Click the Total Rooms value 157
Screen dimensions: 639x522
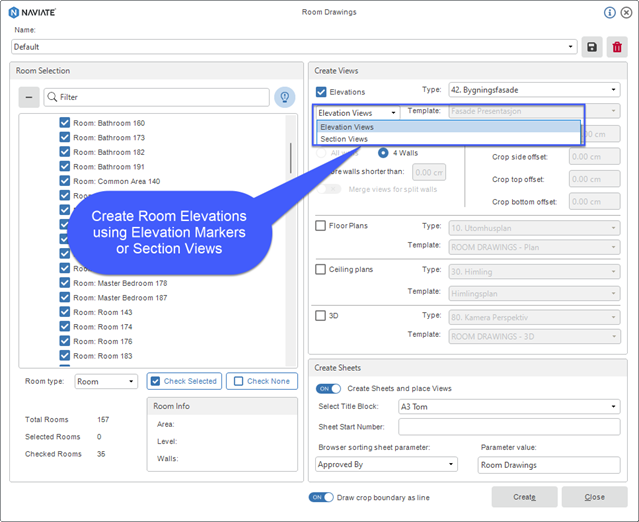coord(103,419)
